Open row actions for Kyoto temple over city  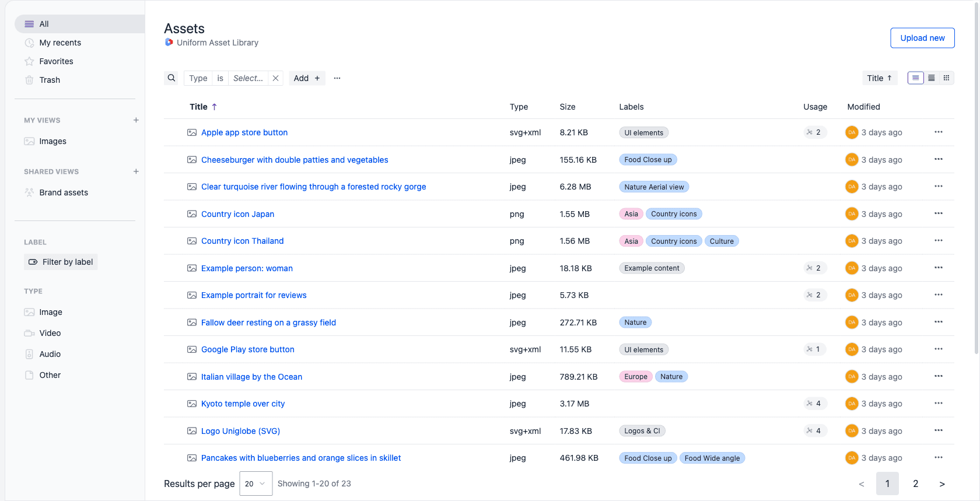coord(938,403)
